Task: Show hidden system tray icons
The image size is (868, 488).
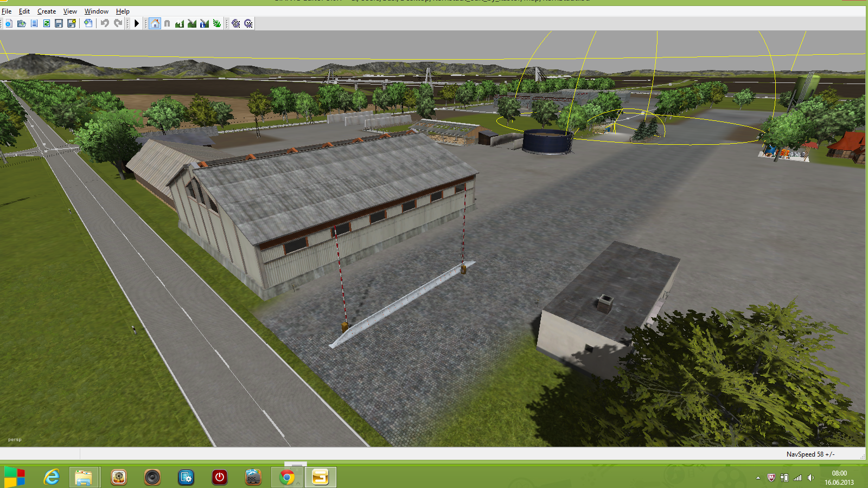Action: (758, 478)
